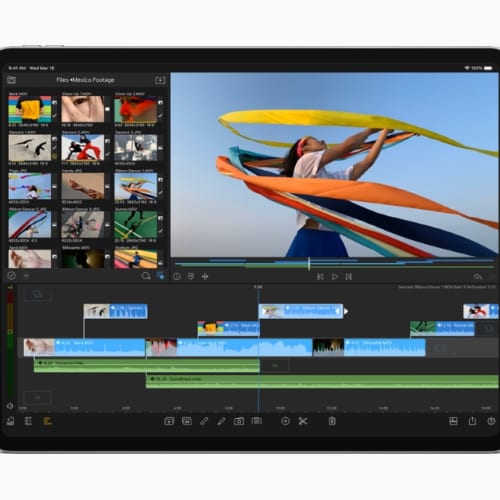Select the red face paint close-up thumbnail
500x500 pixels.
(136, 109)
